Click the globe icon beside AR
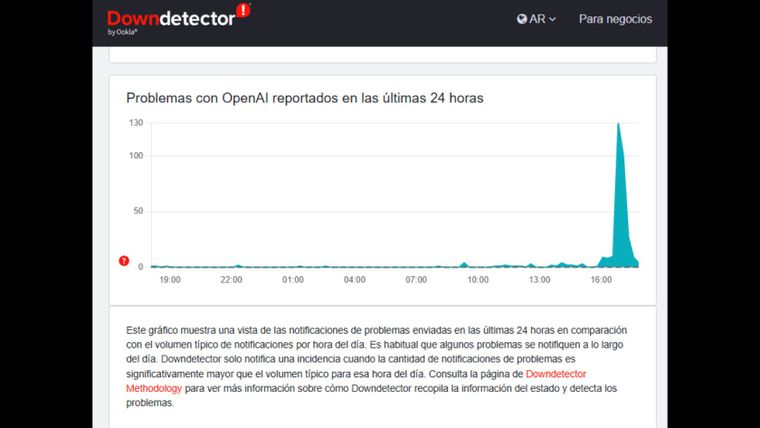Screen dimensions: 760x428 pos(522,19)
